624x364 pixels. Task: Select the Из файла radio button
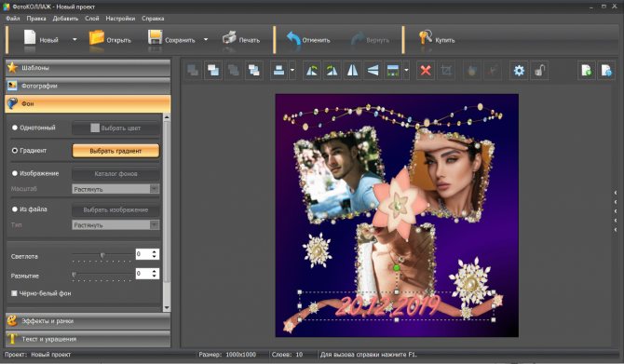[x=15, y=209]
